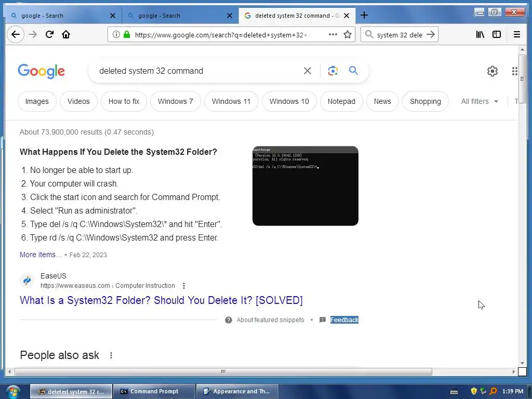Reload the current page
The width and height of the screenshot is (532, 399).
[x=49, y=34]
